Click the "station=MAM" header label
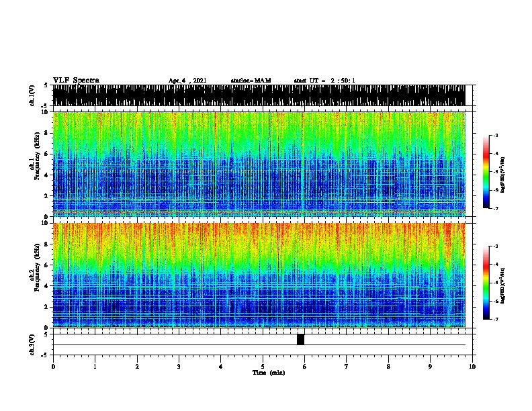 tap(251, 81)
